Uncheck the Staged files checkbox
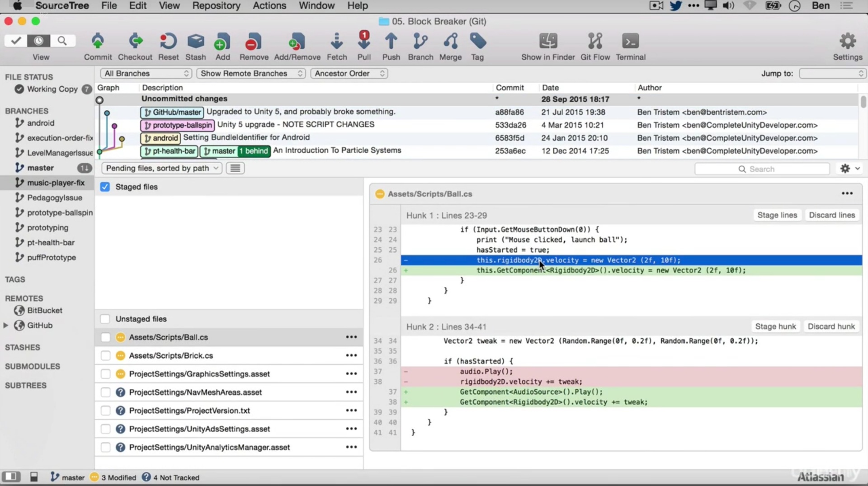This screenshot has height=486, width=868. (x=105, y=187)
